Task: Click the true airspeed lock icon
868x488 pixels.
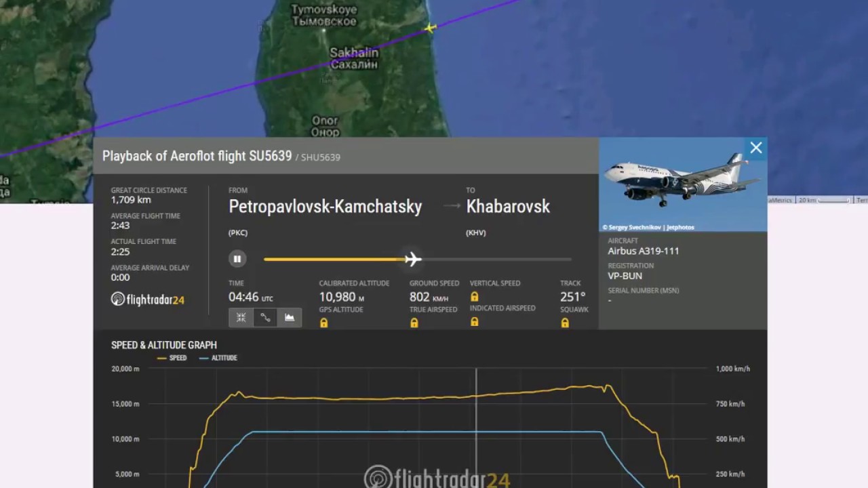Action: (414, 323)
